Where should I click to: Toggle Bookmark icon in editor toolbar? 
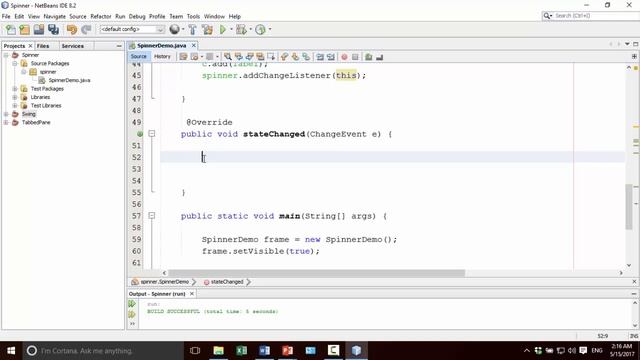[x=306, y=57]
